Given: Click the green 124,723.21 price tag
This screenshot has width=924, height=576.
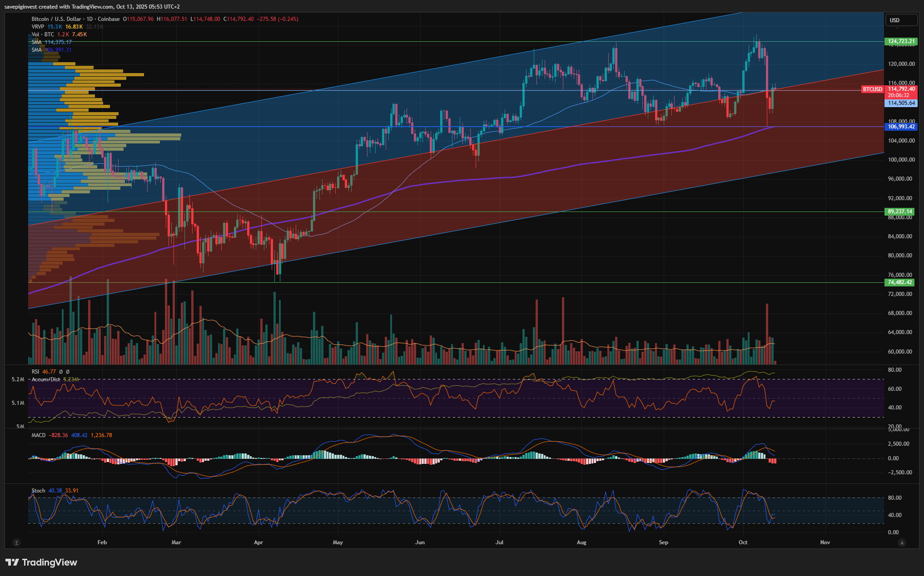Looking at the screenshot, I should 901,41.
